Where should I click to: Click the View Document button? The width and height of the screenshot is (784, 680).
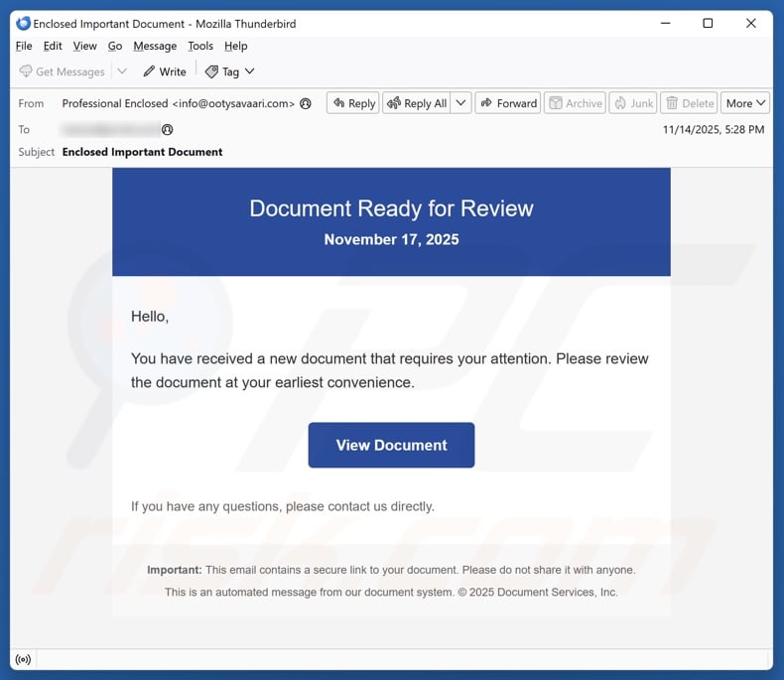391,445
